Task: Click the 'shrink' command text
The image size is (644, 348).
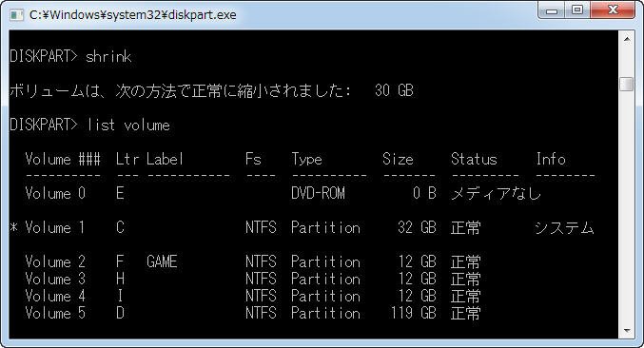Action: click(108, 56)
